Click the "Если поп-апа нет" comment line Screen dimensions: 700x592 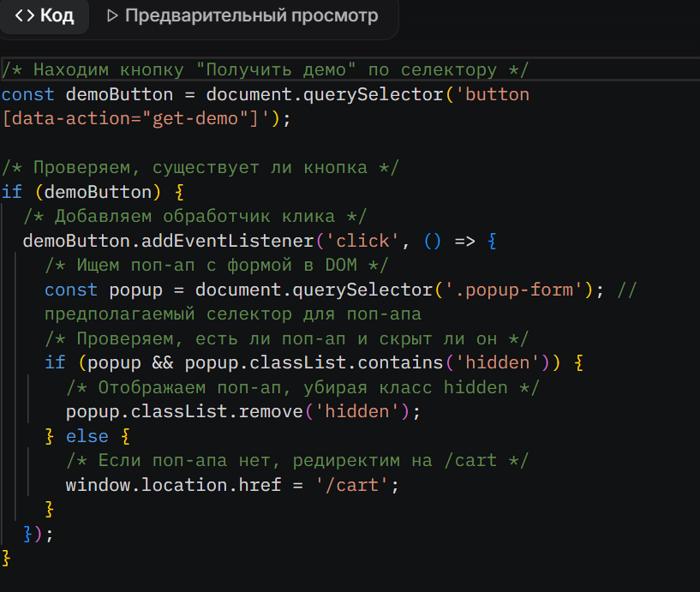[x=297, y=460]
